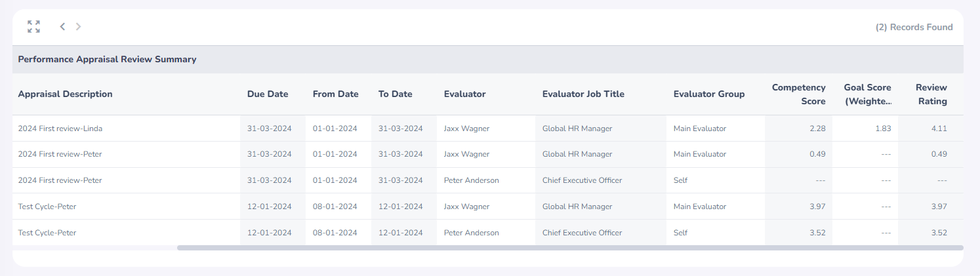Sort by Due Date column header
This screenshot has width=980, height=276.
(268, 94)
